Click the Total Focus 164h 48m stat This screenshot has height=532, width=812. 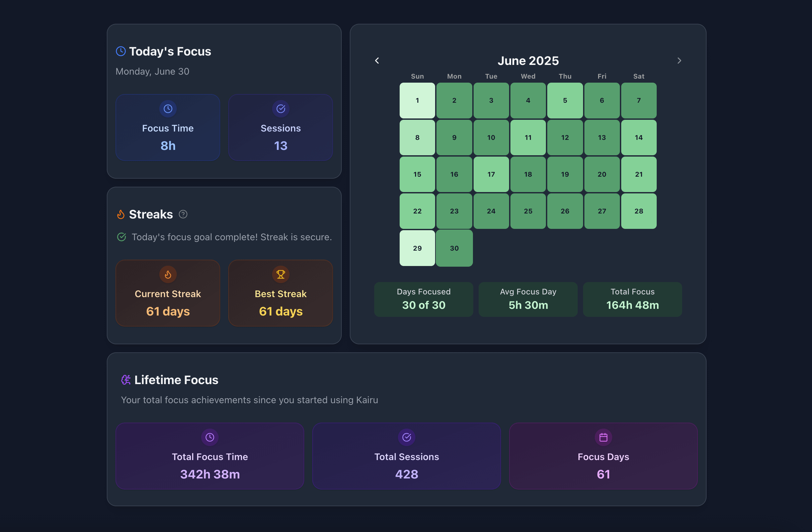632,299
